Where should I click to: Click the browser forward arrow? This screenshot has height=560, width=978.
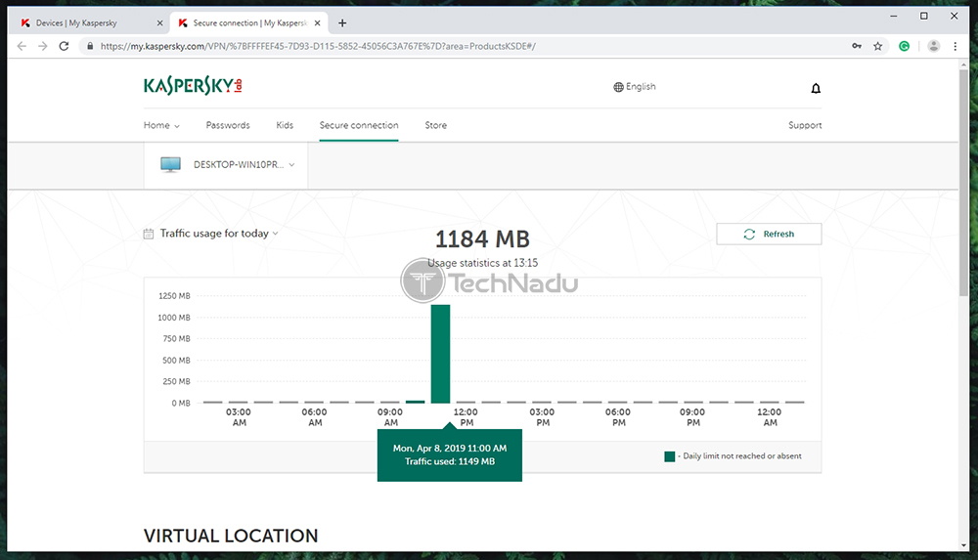(42, 46)
